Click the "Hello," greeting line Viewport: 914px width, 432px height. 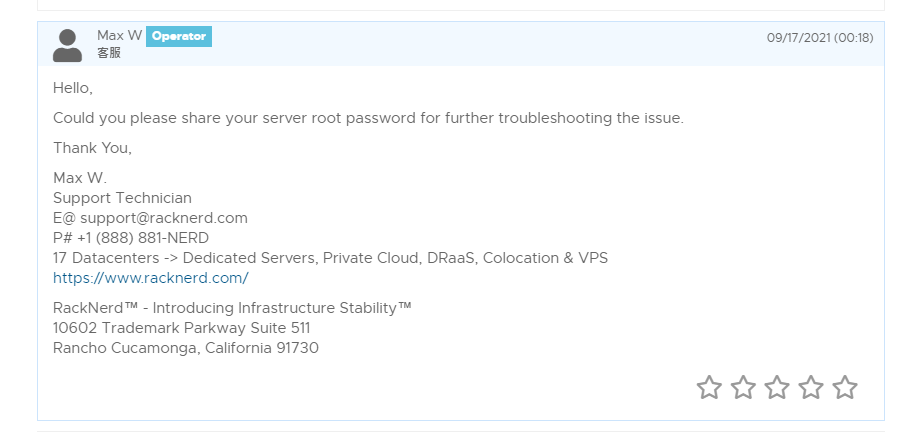72,88
